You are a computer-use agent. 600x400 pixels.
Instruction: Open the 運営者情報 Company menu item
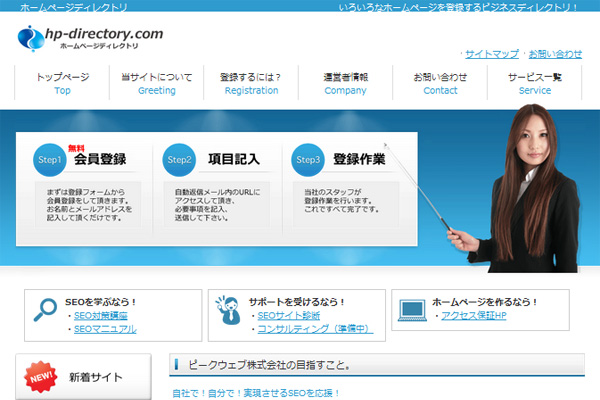345,83
